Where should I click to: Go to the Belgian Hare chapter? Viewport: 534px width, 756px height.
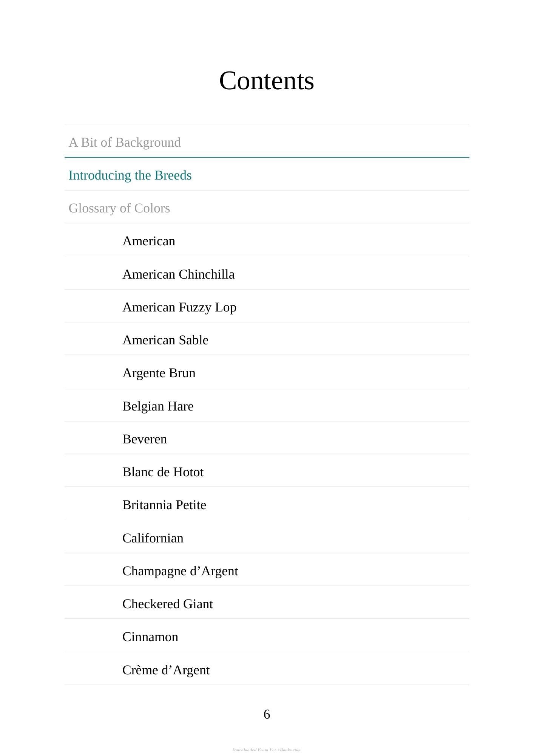pyautogui.click(x=158, y=406)
